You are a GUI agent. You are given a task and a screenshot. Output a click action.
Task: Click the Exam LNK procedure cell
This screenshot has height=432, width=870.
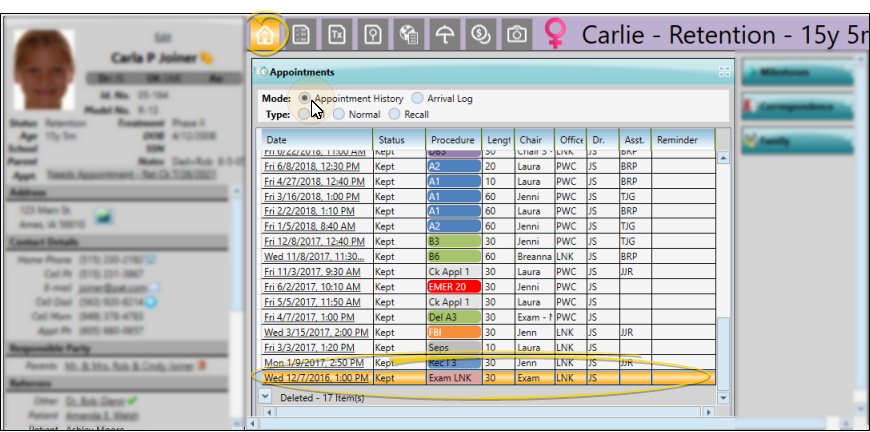pos(454,378)
